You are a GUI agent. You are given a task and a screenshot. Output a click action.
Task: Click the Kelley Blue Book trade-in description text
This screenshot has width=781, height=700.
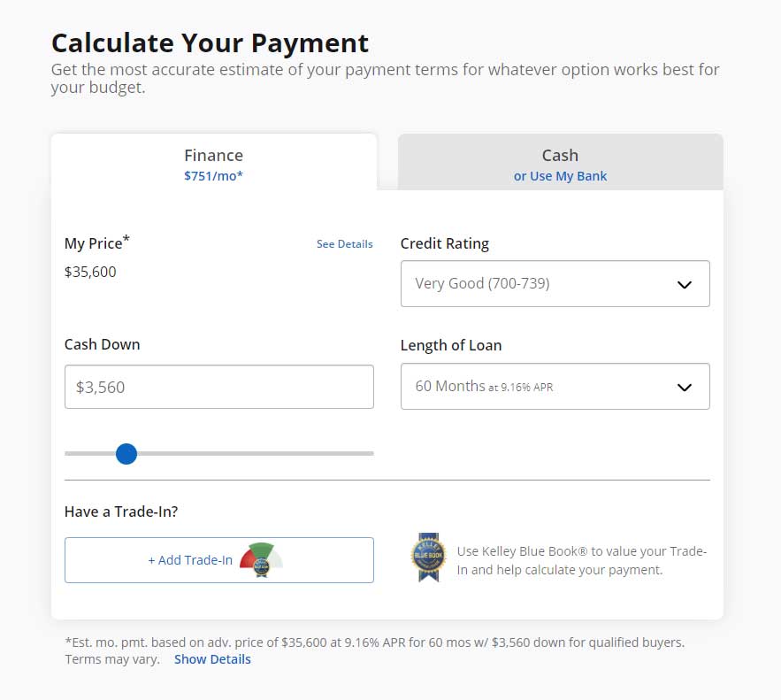pyautogui.click(x=581, y=561)
